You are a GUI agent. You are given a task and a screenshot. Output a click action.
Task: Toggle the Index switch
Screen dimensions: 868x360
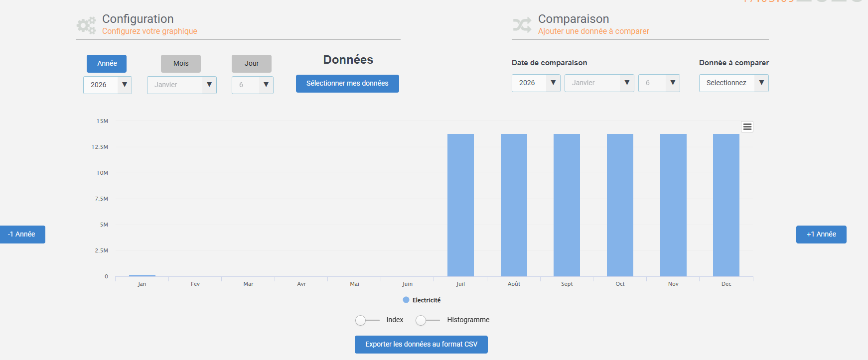367,320
